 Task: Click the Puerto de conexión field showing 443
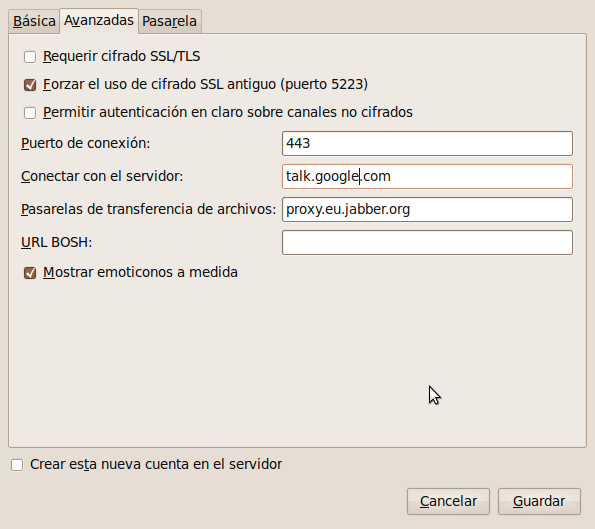[x=427, y=143]
